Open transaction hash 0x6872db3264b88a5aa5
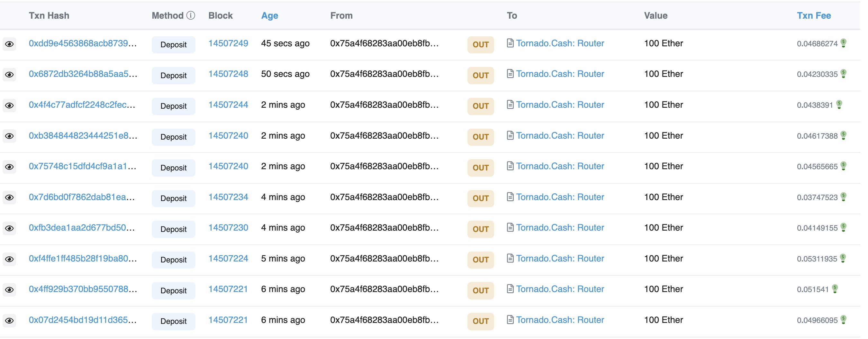The image size is (868, 339). click(83, 74)
